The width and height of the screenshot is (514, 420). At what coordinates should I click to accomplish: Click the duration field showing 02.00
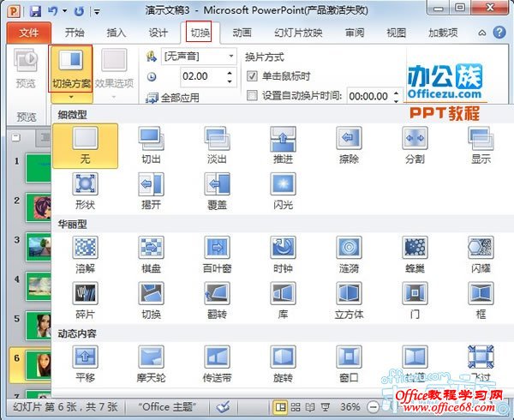click(x=203, y=77)
